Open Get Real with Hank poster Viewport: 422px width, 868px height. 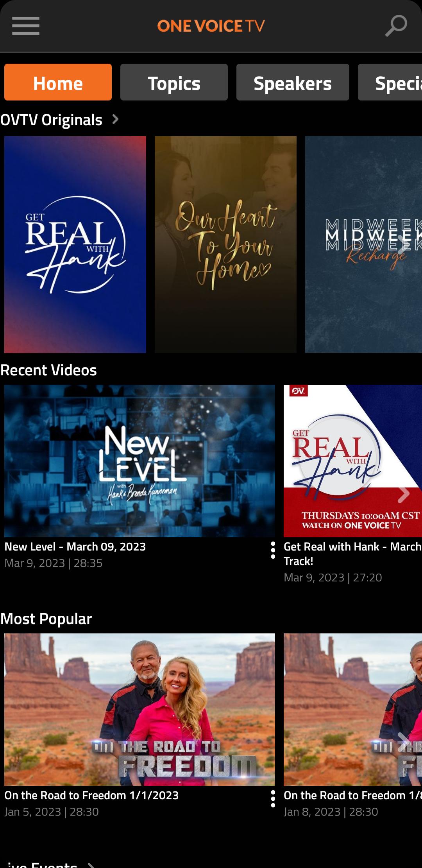(75, 244)
